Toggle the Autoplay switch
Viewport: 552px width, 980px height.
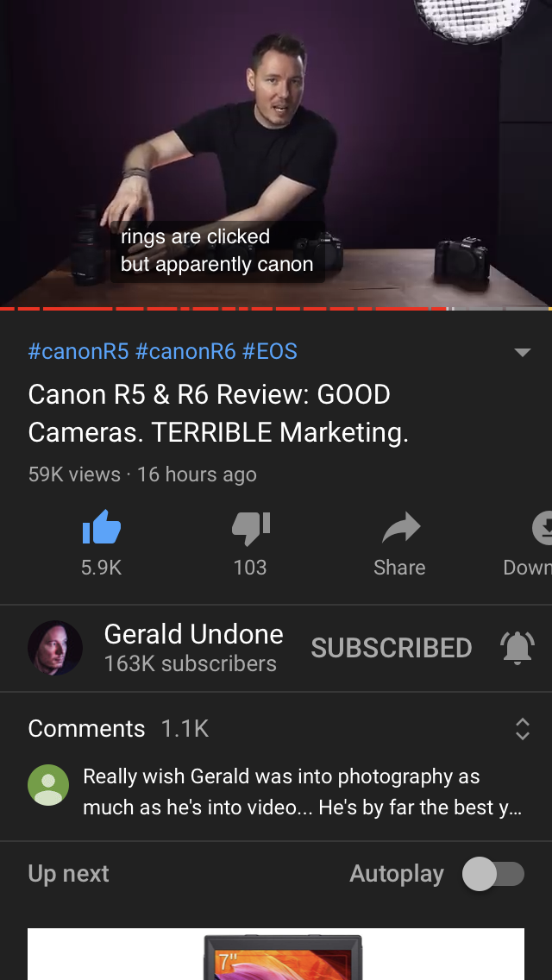click(493, 874)
